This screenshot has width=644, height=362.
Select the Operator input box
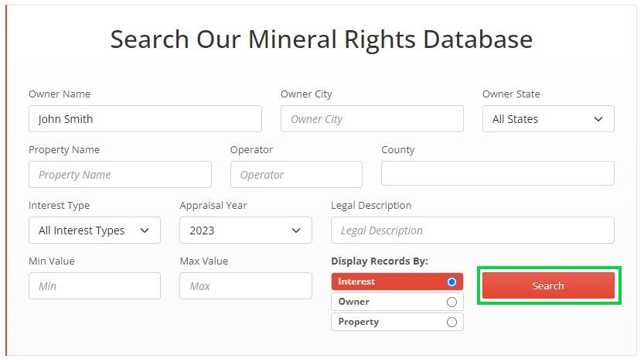[x=295, y=175]
